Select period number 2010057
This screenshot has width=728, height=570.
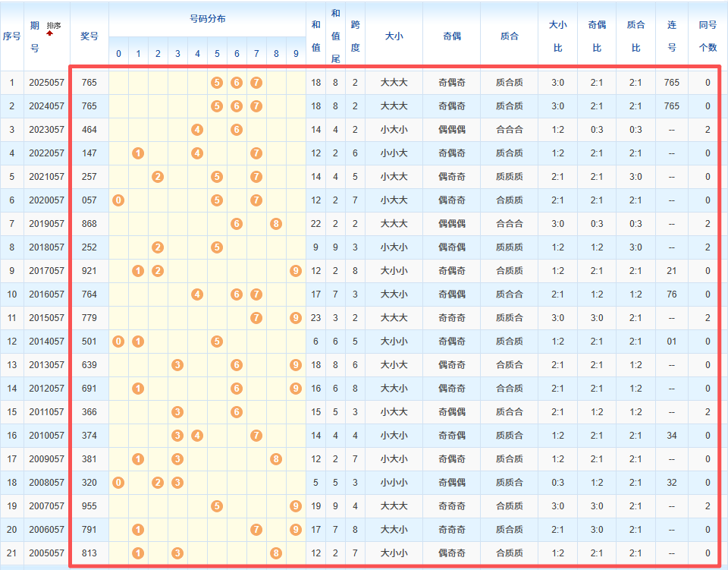point(47,436)
